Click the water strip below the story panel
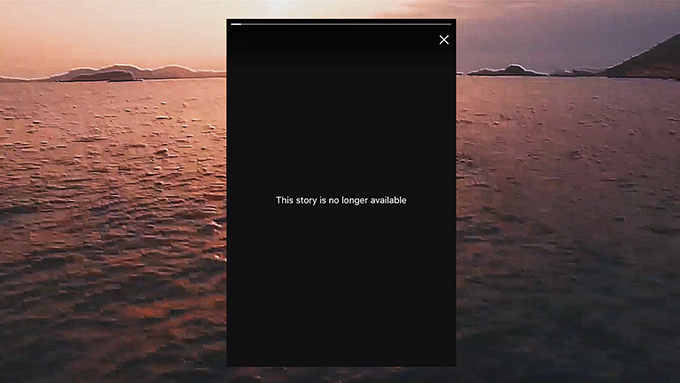Screen dimensions: 680x383 341,375
